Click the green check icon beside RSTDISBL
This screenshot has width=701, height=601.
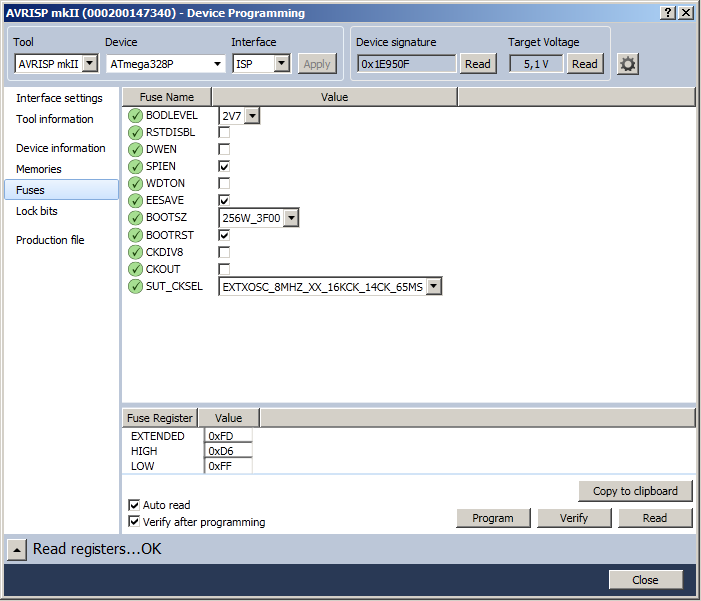[135, 132]
